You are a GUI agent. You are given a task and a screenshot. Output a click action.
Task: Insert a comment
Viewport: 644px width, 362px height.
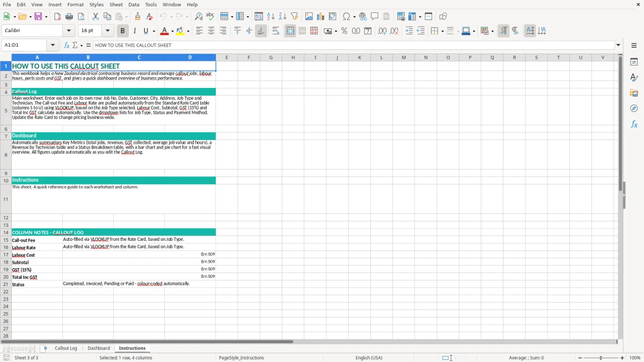tap(375, 17)
